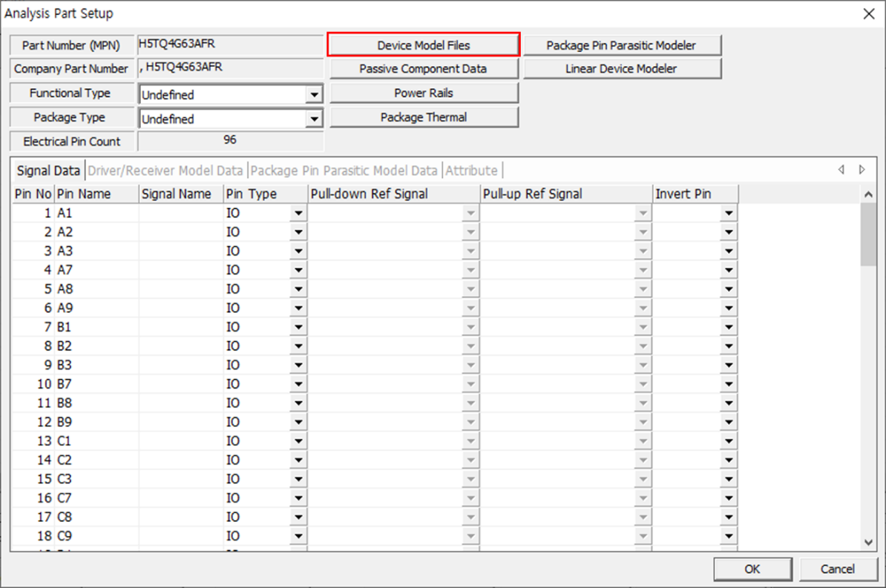This screenshot has height=588, width=886.
Task: Switch to the Signal Data tab
Action: coord(48,171)
